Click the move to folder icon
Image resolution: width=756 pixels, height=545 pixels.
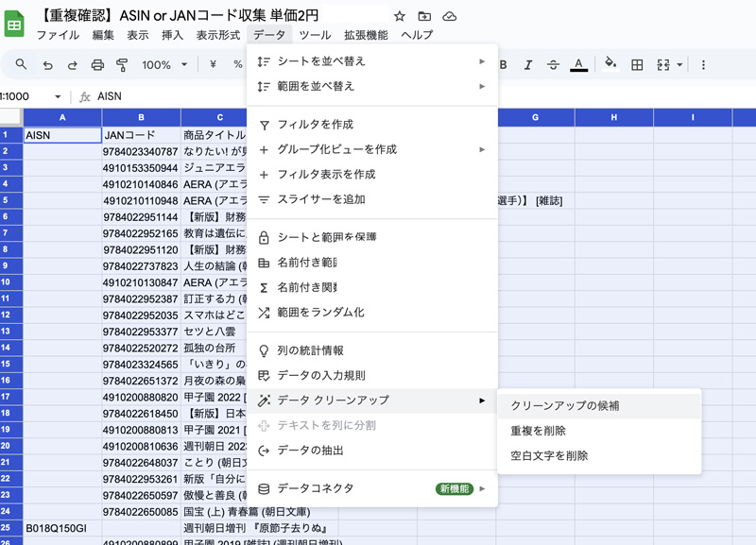[424, 16]
